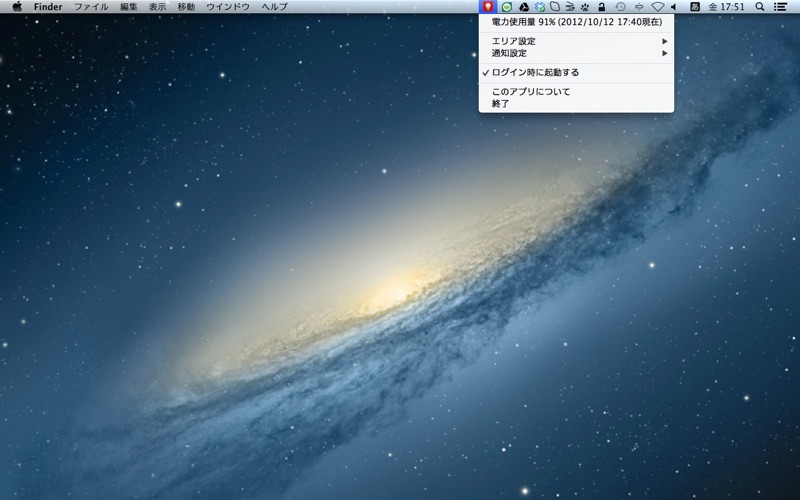The width and height of the screenshot is (800, 500).
Task: Open the Japanese input source menu
Action: coord(694,7)
